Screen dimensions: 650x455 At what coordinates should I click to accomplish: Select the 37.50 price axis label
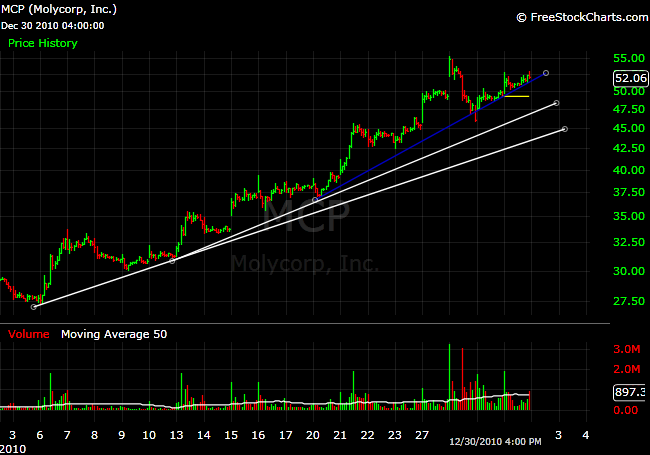pos(629,192)
